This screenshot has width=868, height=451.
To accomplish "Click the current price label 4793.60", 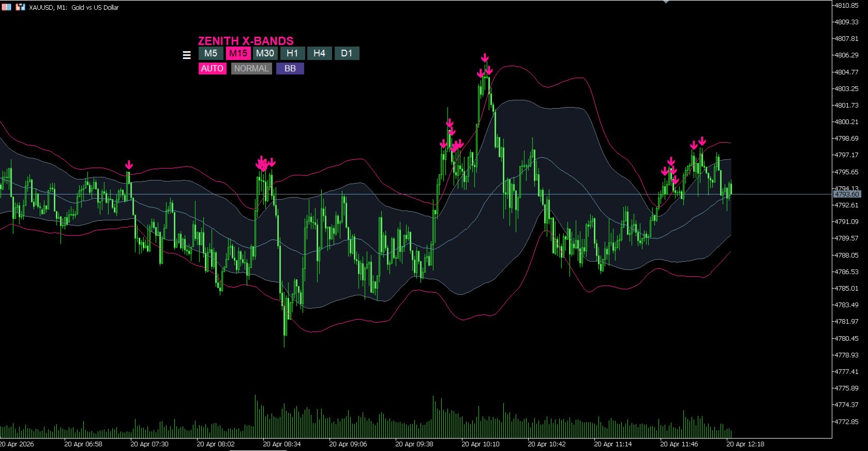I will tap(847, 194).
